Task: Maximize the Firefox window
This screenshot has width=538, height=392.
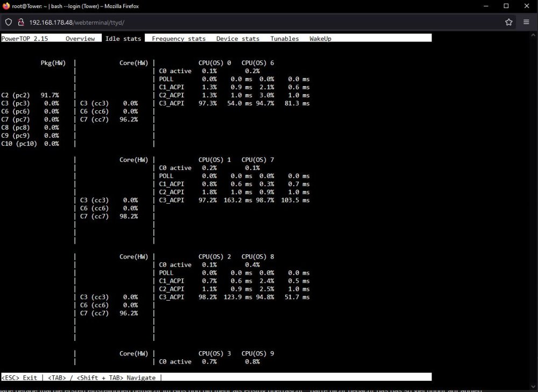Action: tap(506, 6)
